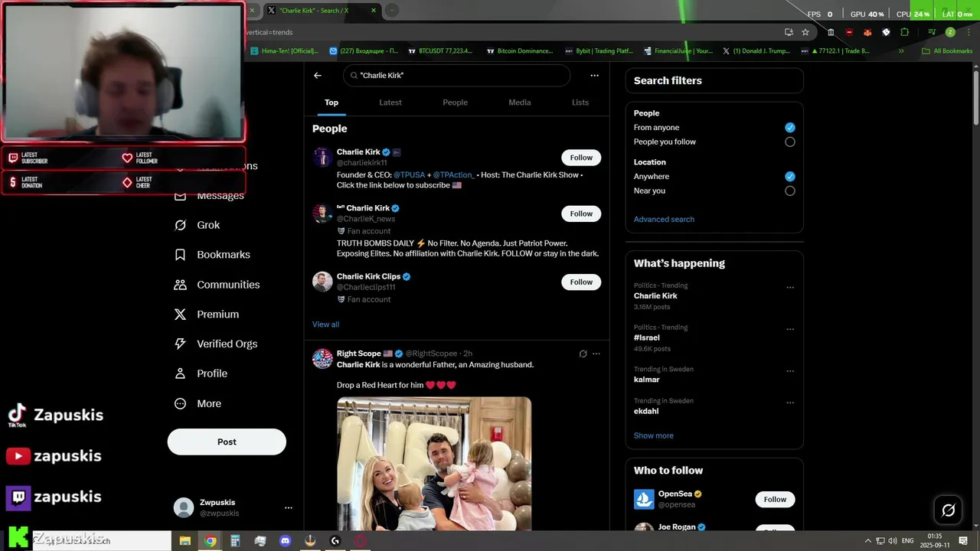Select Anywhere location radio option

(x=790, y=177)
